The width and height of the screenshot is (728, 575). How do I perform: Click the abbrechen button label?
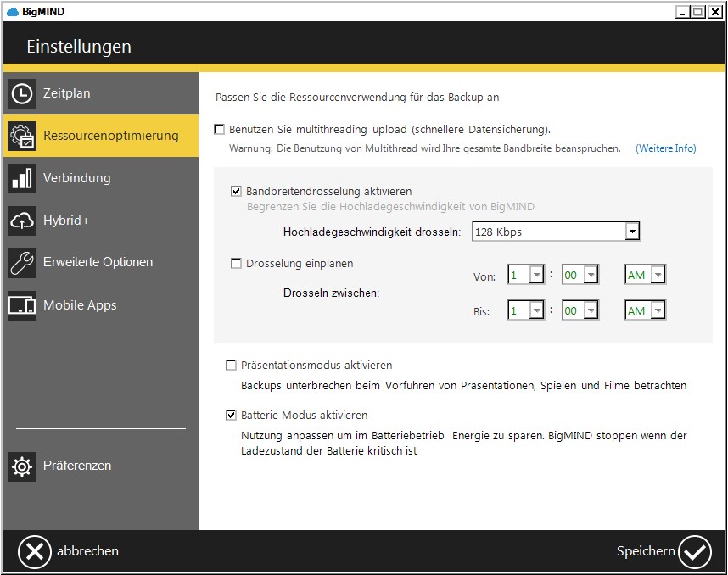[87, 551]
